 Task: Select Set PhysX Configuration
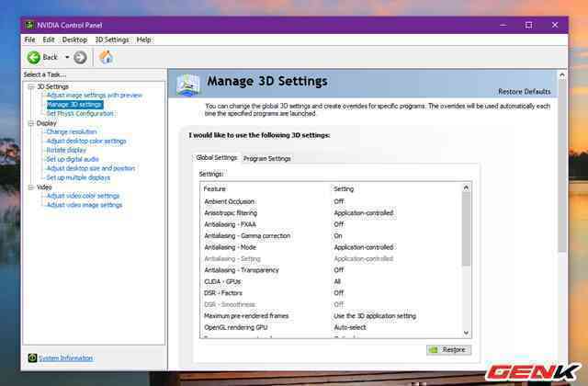(80, 114)
